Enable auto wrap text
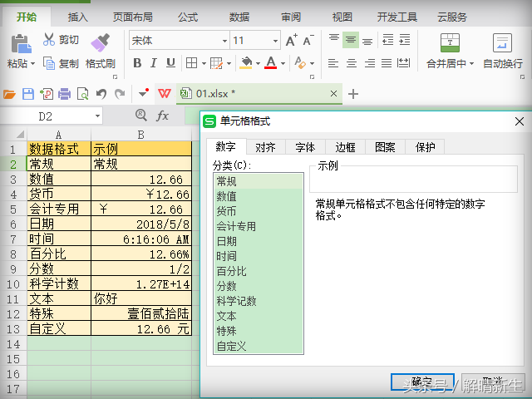 click(502, 42)
